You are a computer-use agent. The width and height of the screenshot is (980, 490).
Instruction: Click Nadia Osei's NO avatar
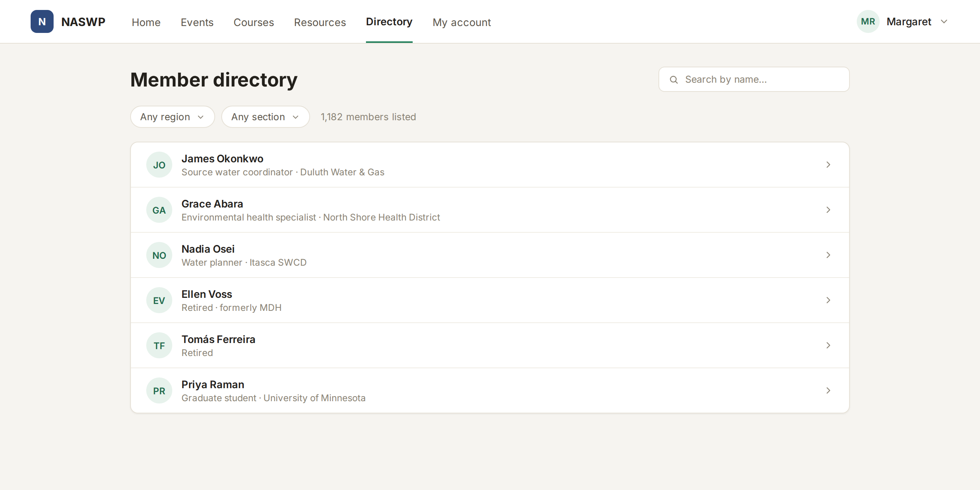(159, 255)
